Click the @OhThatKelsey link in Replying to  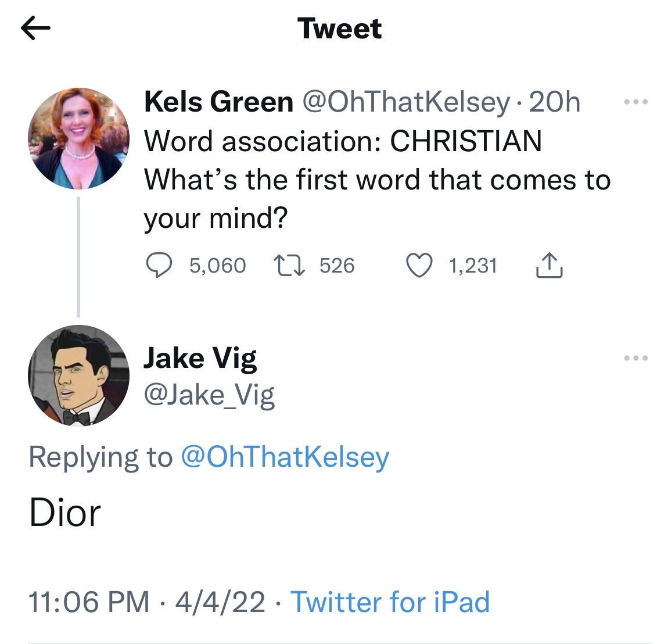click(x=285, y=457)
